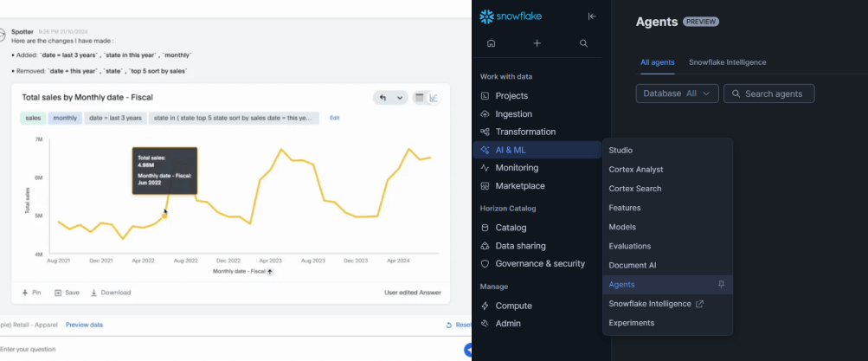
Task: Click the Preview data link
Action: click(x=84, y=325)
